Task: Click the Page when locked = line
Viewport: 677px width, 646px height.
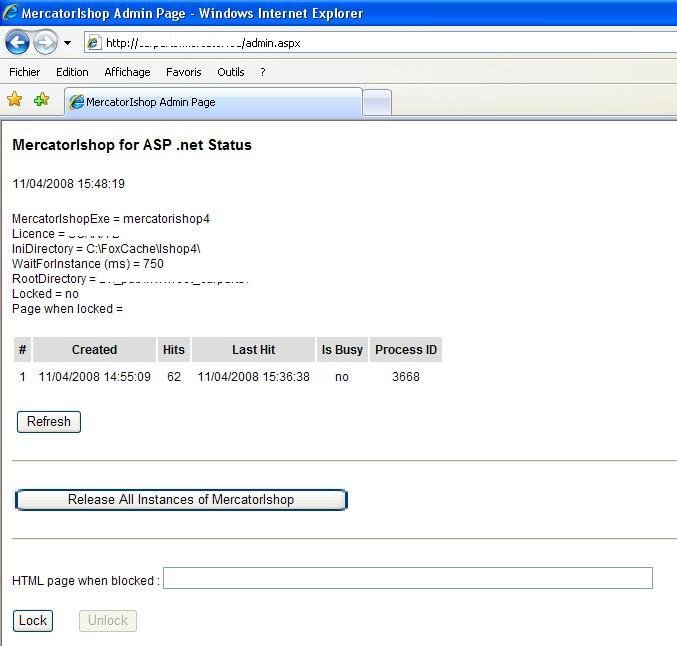Action: (x=67, y=309)
